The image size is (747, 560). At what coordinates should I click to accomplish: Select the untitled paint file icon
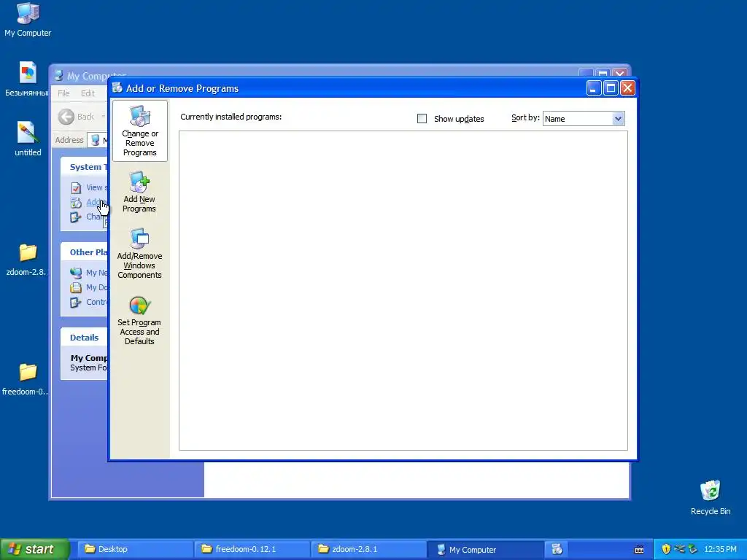pos(28,139)
